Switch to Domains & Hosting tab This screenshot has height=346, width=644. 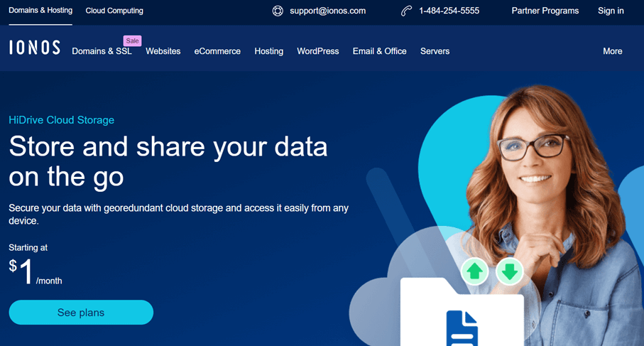point(40,11)
